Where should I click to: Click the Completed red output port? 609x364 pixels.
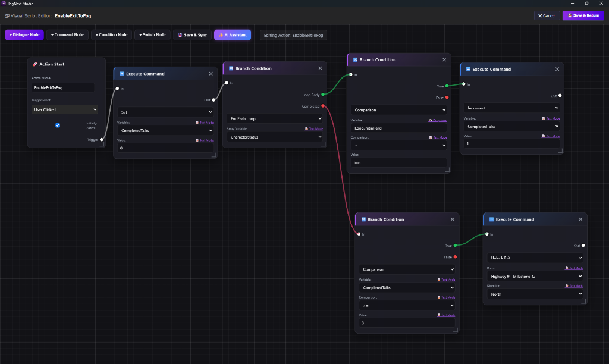click(x=323, y=106)
